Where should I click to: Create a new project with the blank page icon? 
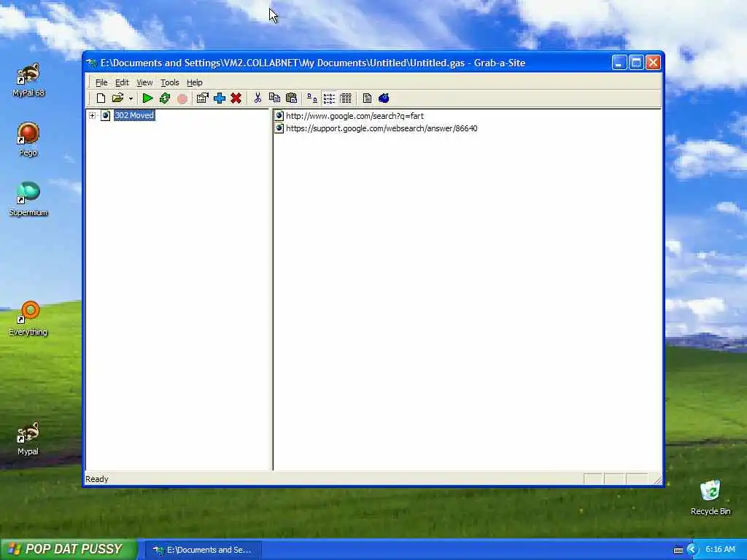click(101, 98)
